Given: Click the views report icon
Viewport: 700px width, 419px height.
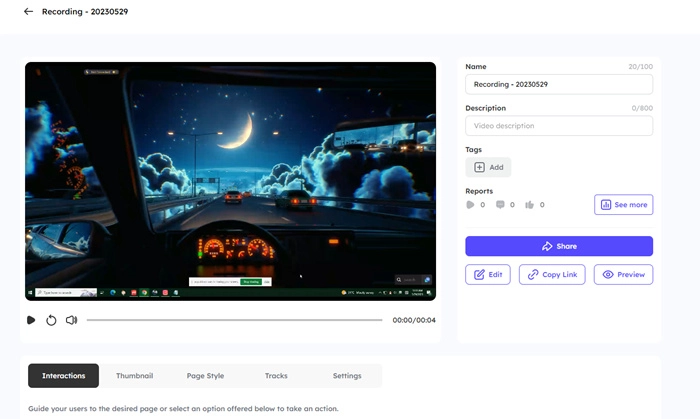Looking at the screenshot, I should [x=470, y=205].
